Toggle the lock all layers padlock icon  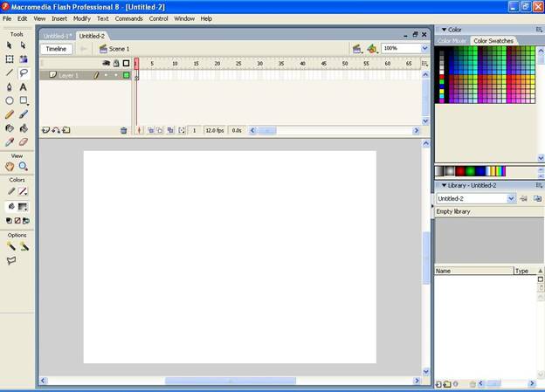pyautogui.click(x=116, y=64)
